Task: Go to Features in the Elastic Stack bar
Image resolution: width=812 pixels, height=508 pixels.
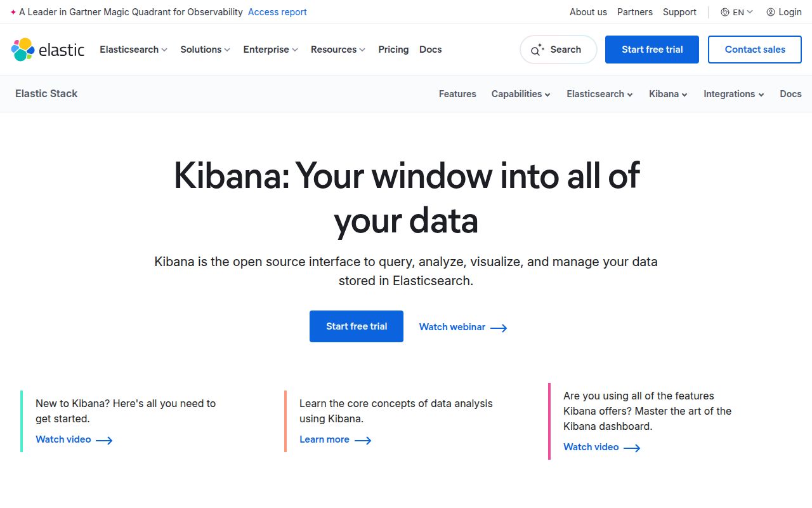Action: 457,94
